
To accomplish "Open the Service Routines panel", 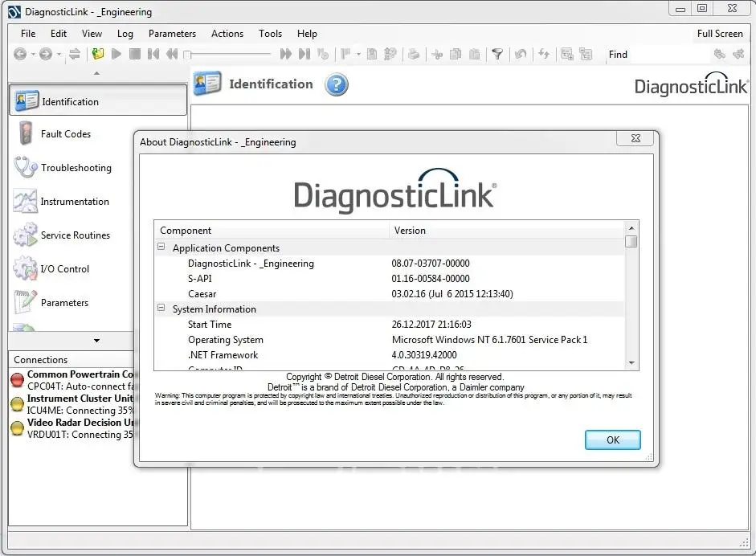I will 76,235.
